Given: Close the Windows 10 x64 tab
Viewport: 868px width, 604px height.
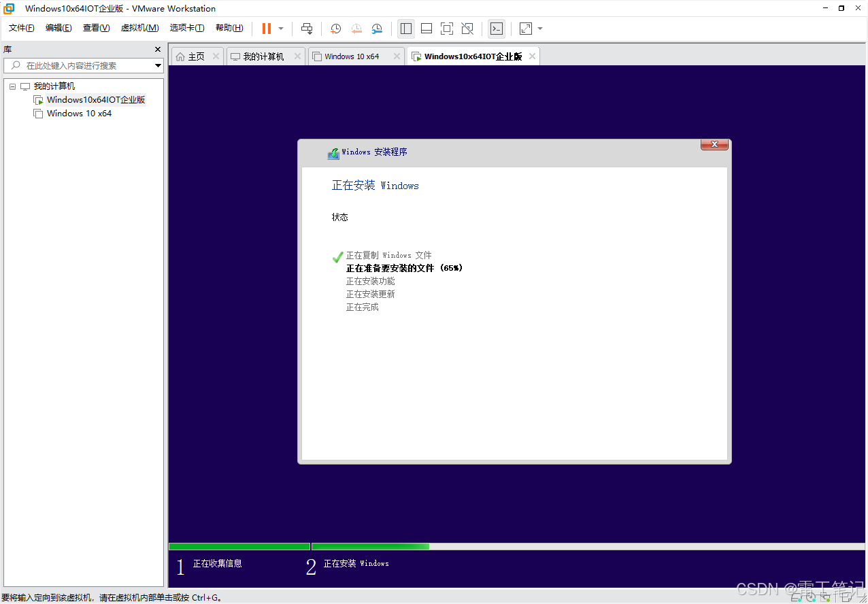Looking at the screenshot, I should (x=397, y=56).
